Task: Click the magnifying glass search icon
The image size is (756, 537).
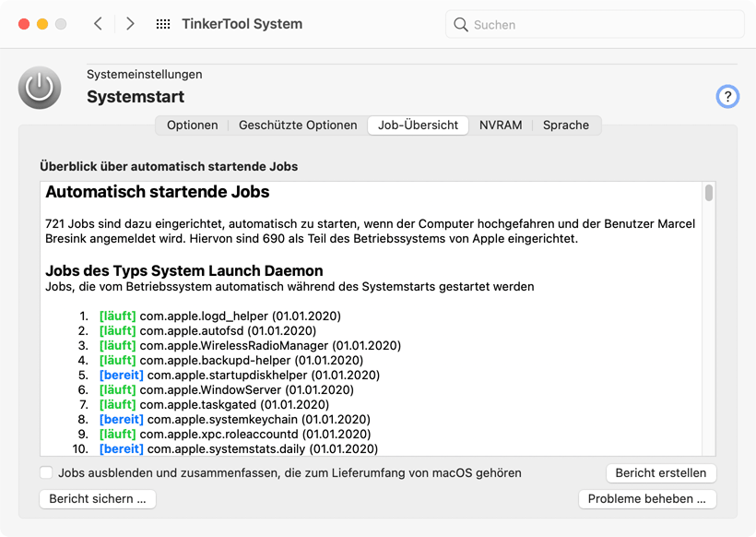Action: pyautogui.click(x=461, y=25)
